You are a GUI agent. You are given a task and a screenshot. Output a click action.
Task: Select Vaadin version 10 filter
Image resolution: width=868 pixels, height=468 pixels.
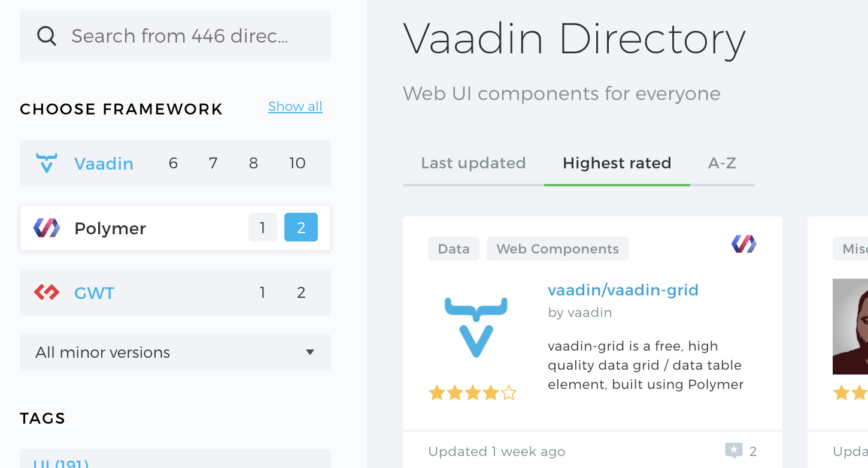tap(298, 163)
